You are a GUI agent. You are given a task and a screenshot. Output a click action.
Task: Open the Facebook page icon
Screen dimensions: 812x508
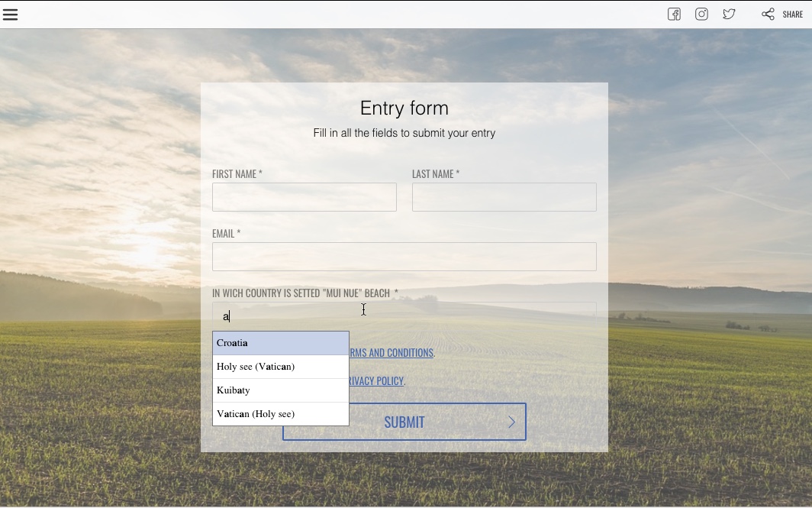(674, 15)
